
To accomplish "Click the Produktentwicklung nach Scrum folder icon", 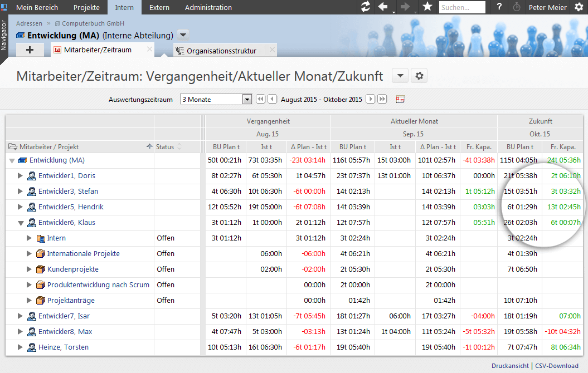I will pos(41,285).
